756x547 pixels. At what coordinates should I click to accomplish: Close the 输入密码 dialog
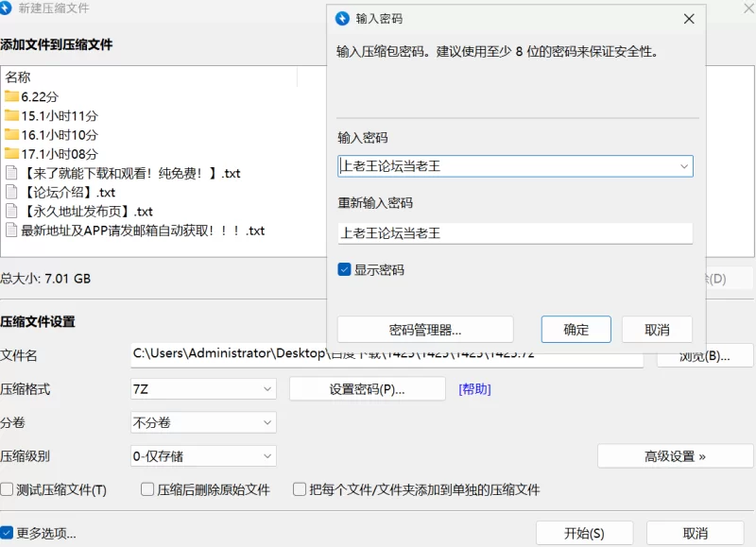pos(689,19)
